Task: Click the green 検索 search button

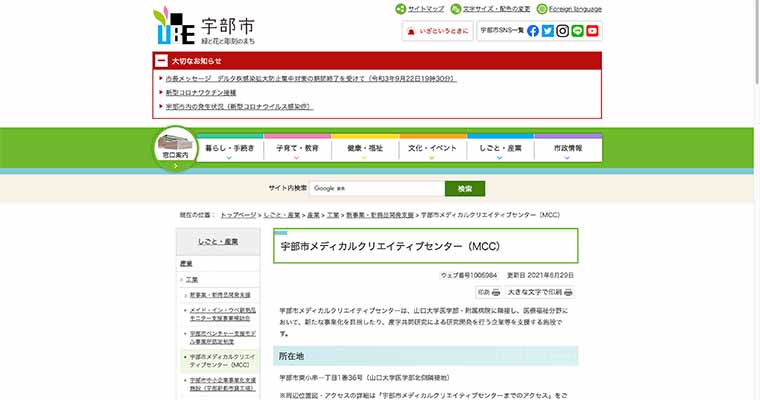Action: point(464,188)
